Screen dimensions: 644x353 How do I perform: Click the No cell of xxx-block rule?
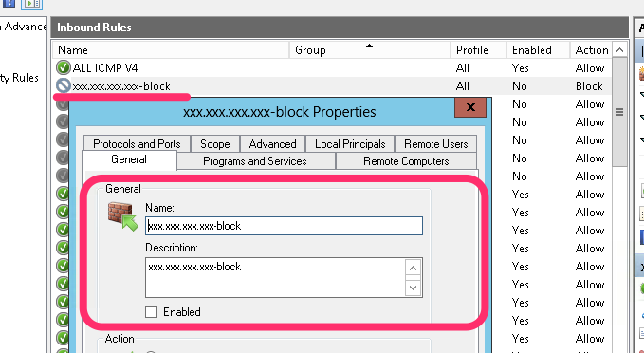(x=519, y=86)
